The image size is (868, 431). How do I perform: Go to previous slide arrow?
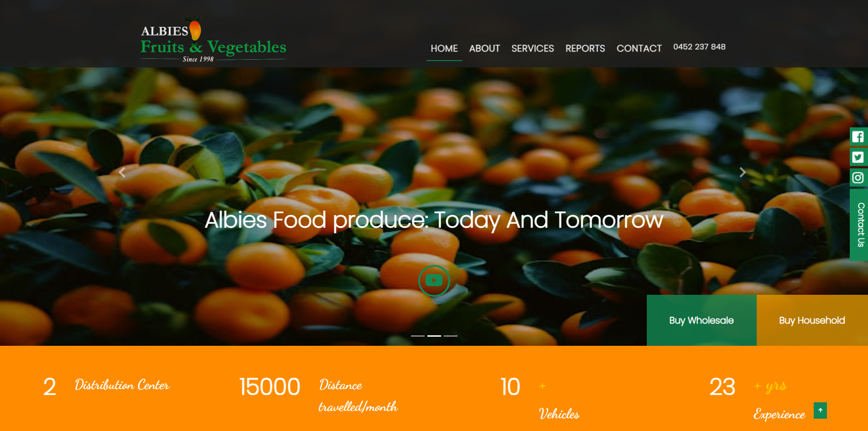122,172
